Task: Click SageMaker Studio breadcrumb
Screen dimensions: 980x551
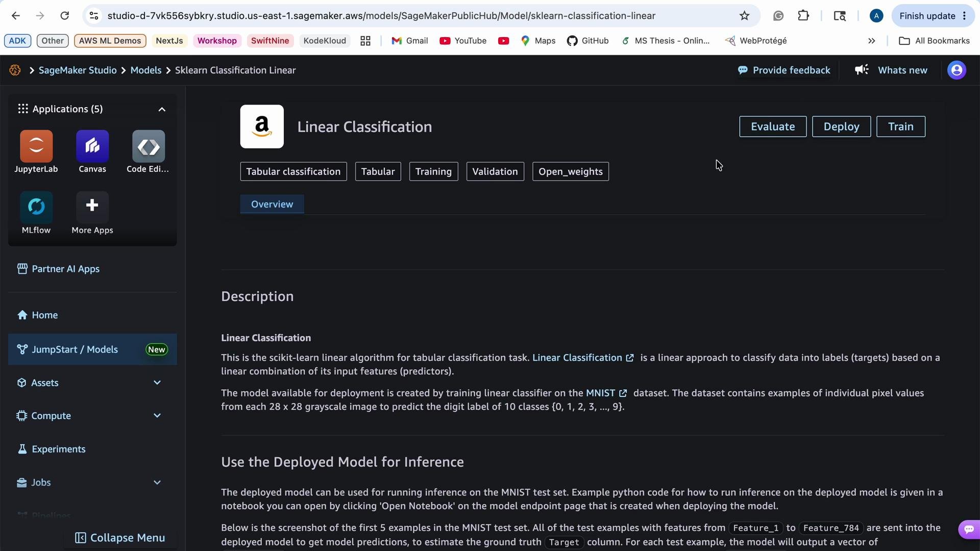Action: pos(78,70)
